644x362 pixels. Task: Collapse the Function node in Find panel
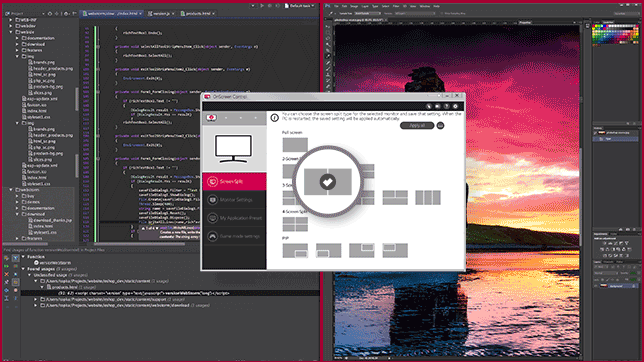tap(23, 256)
